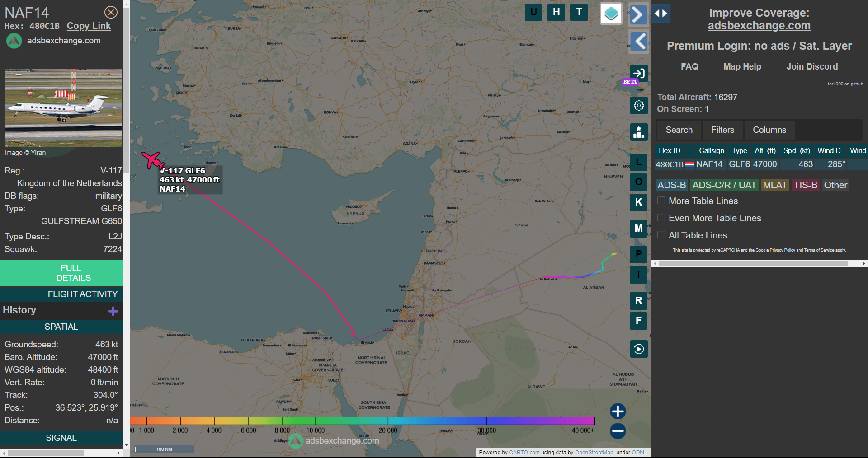Click the info panel vertical scrollbar
The image size is (868, 458).
(x=126, y=90)
